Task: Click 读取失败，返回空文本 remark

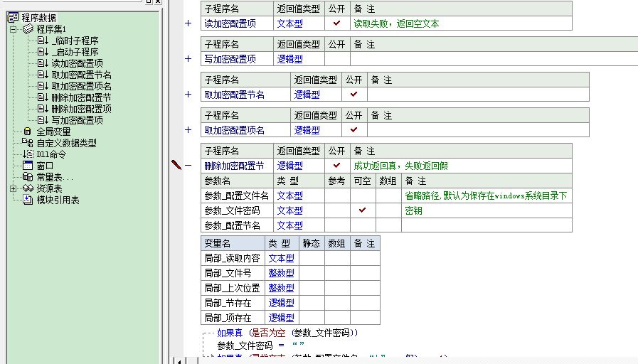Action: point(396,23)
